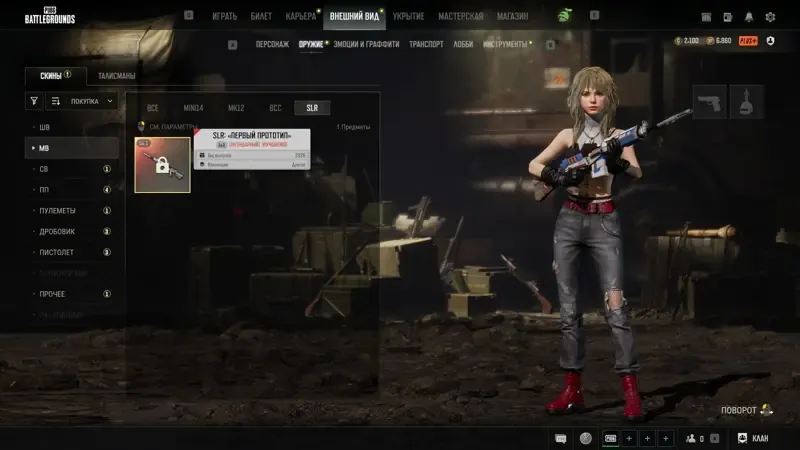Expand ДРОБОВИК category
Screen dimensions: 800x450
(x=71, y=232)
